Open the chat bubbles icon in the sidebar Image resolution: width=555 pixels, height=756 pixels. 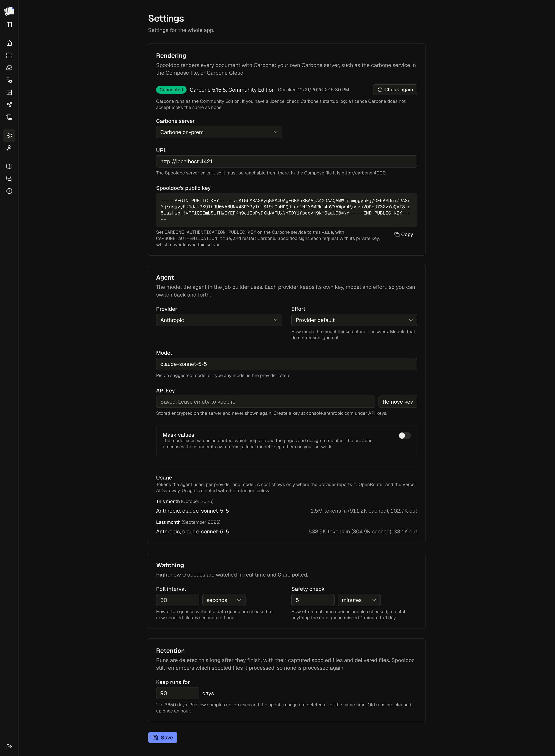coord(9,179)
